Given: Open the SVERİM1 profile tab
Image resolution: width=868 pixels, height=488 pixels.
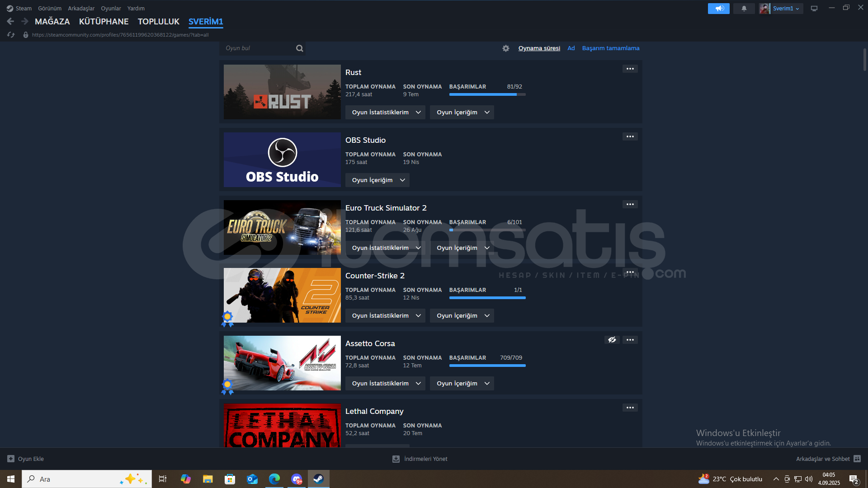Looking at the screenshot, I should (206, 21).
